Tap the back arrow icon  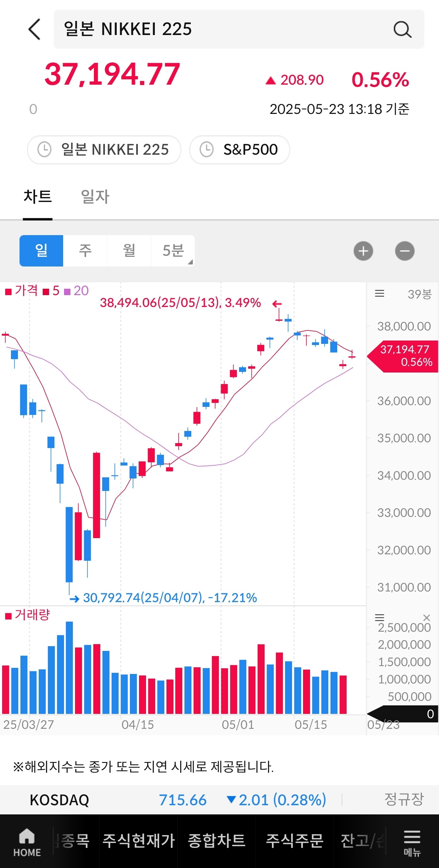coord(34,29)
